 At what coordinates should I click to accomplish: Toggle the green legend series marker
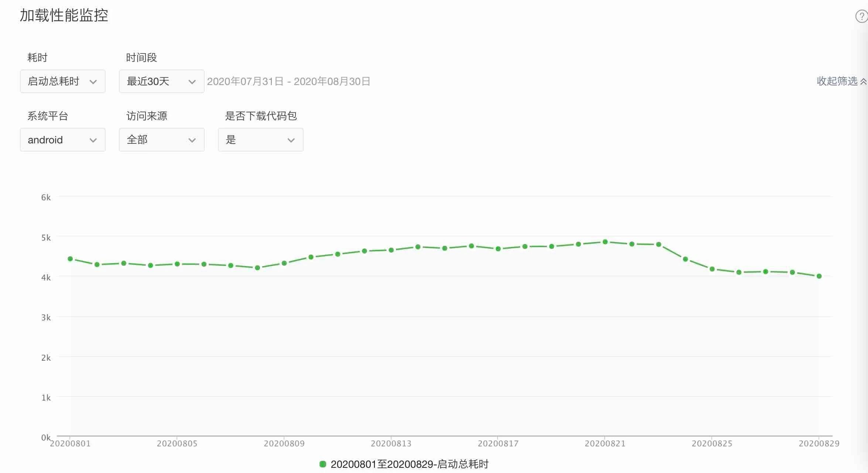click(323, 464)
